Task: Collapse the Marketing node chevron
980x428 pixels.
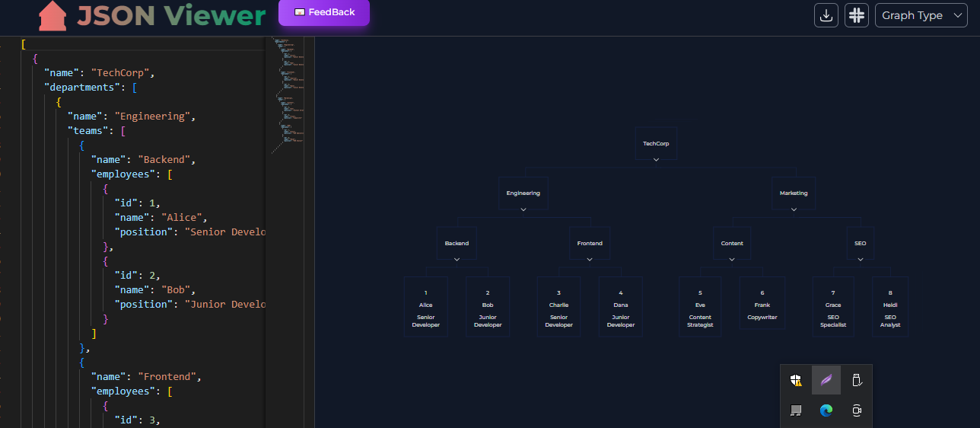Action: (x=794, y=209)
